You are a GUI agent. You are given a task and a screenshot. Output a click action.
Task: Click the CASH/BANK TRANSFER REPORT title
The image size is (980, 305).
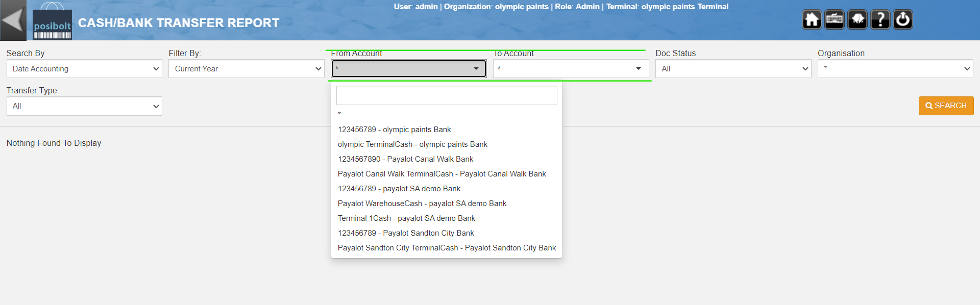tap(179, 23)
